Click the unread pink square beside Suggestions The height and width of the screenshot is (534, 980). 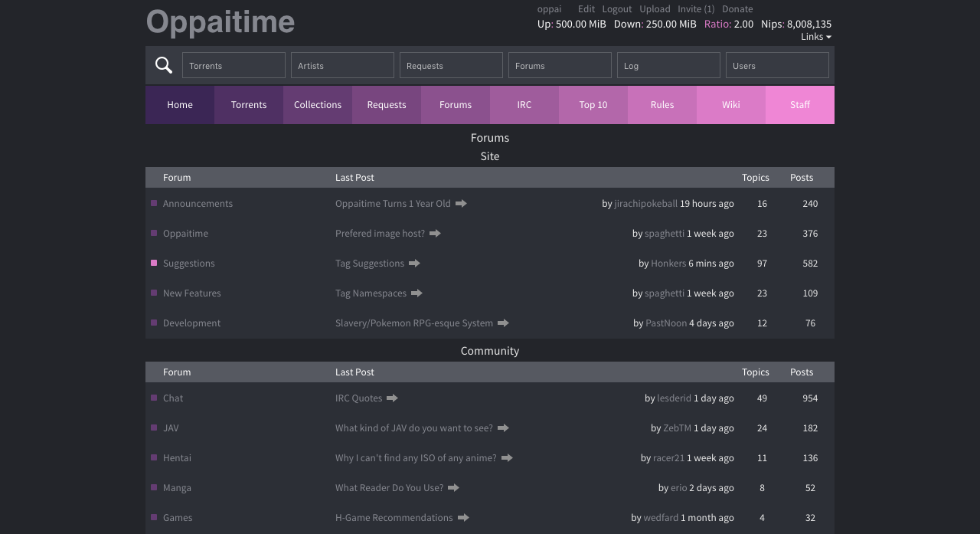[x=154, y=263]
